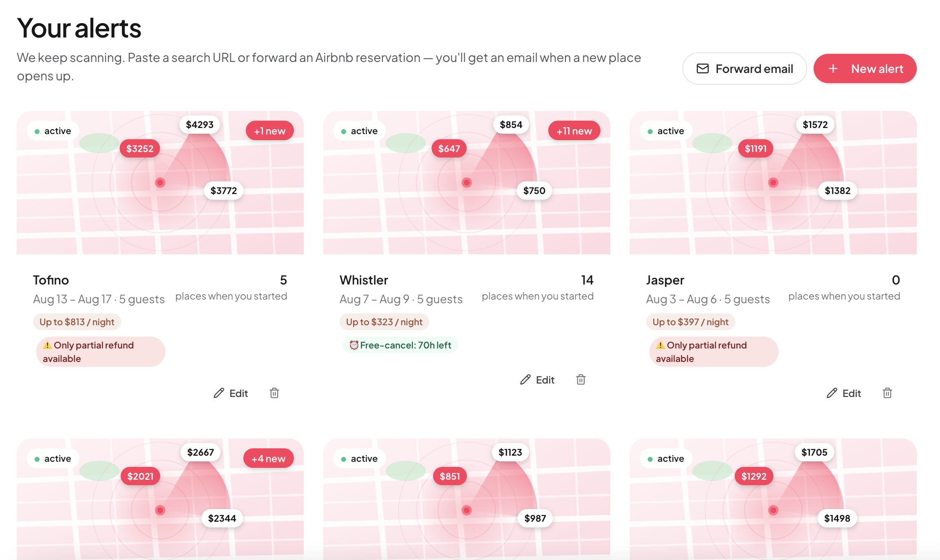Delete the Tofino alert with trash icon
940x560 pixels.
tap(274, 393)
